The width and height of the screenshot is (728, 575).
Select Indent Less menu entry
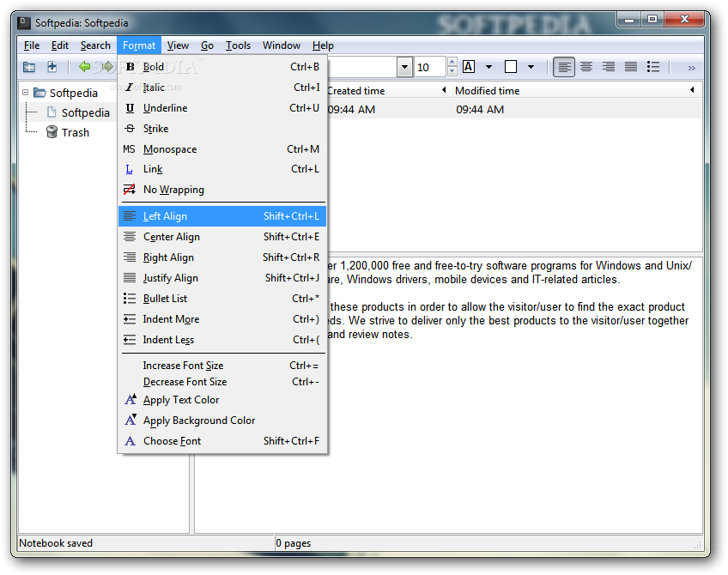pyautogui.click(x=222, y=340)
